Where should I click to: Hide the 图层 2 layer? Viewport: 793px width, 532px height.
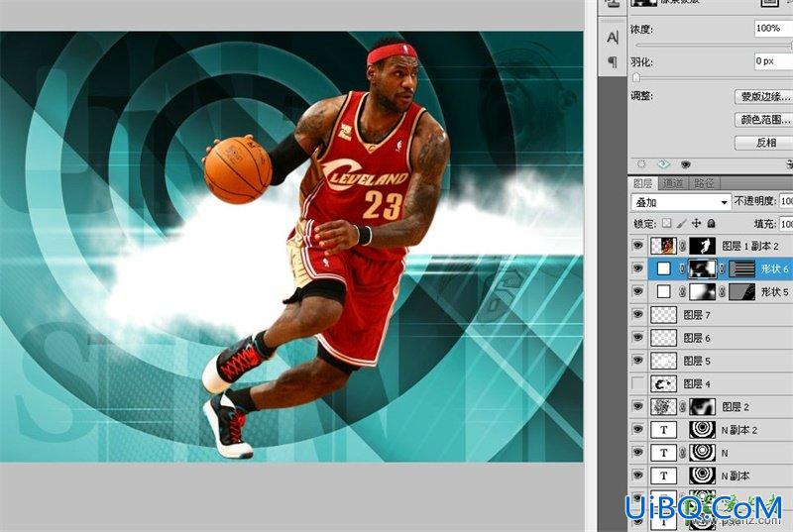(x=637, y=406)
